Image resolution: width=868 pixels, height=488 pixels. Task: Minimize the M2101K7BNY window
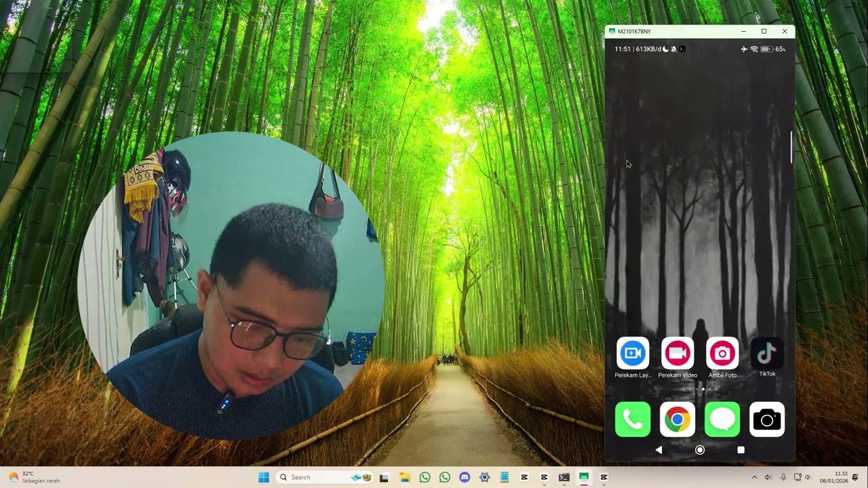(x=743, y=31)
